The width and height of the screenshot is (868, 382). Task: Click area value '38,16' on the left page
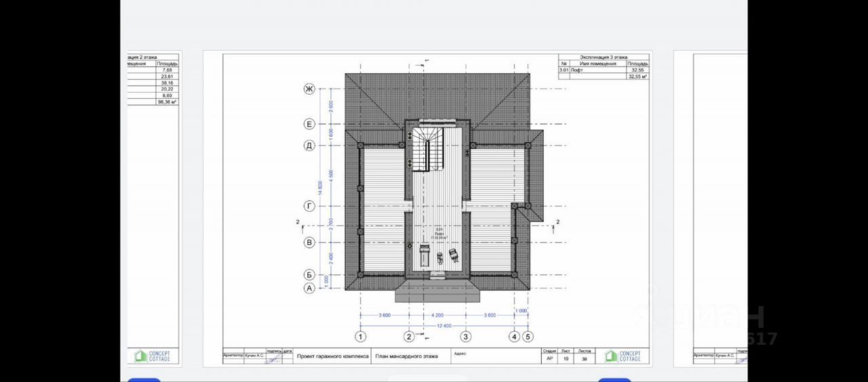[167, 83]
